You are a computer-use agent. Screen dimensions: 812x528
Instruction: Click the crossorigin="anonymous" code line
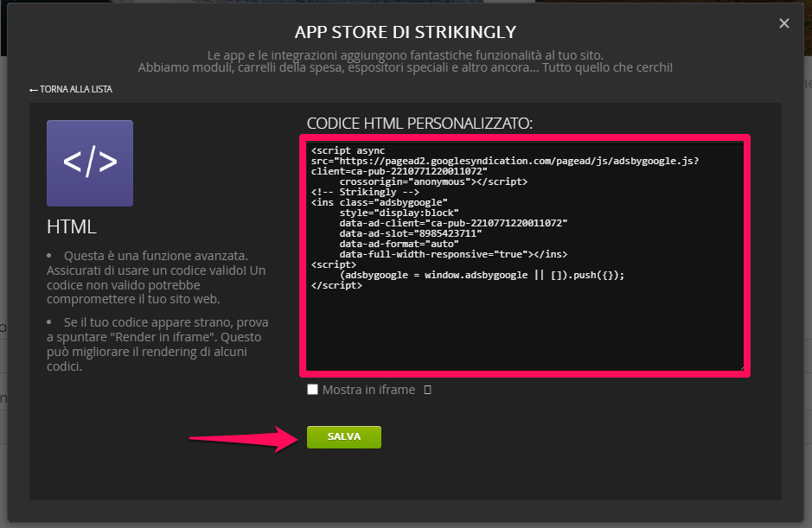pyautogui.click(x=433, y=181)
